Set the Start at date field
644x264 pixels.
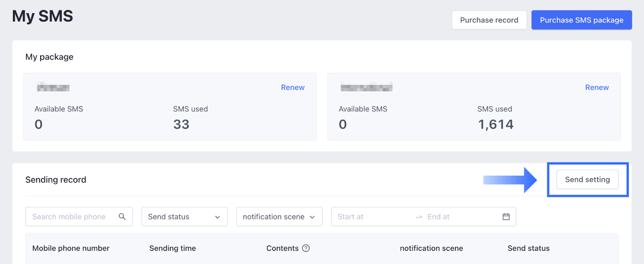click(x=370, y=217)
